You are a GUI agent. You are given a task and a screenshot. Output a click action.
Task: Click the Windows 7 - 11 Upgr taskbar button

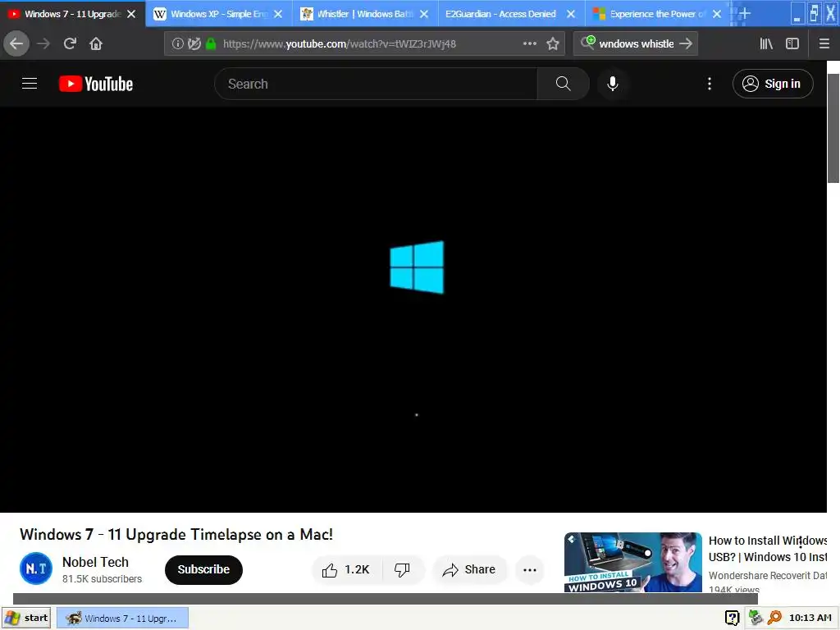pos(123,619)
